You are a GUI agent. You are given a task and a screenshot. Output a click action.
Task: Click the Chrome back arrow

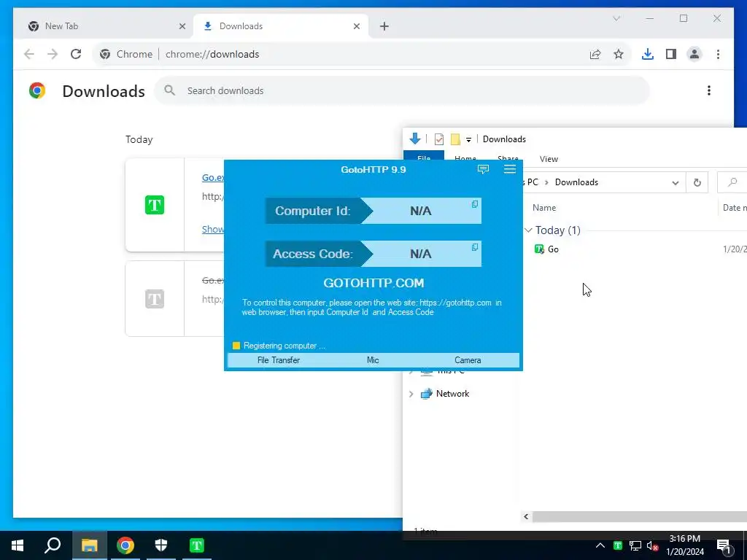point(29,54)
